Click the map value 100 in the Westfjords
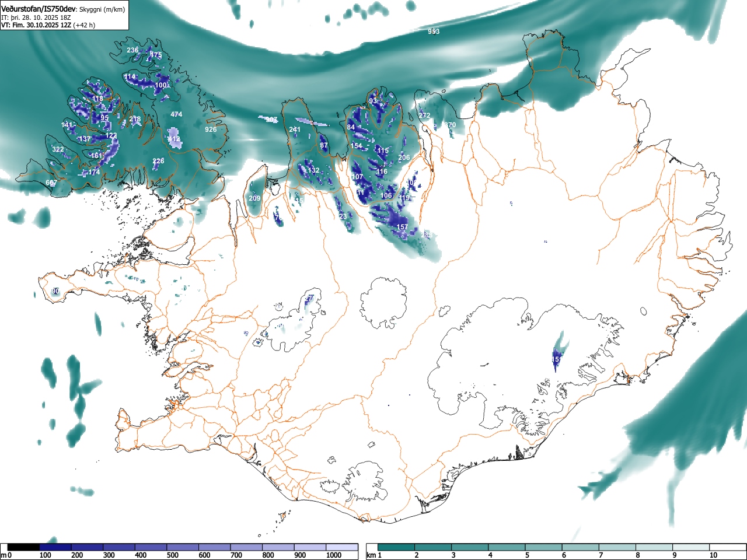The image size is (747, 560). (x=160, y=85)
